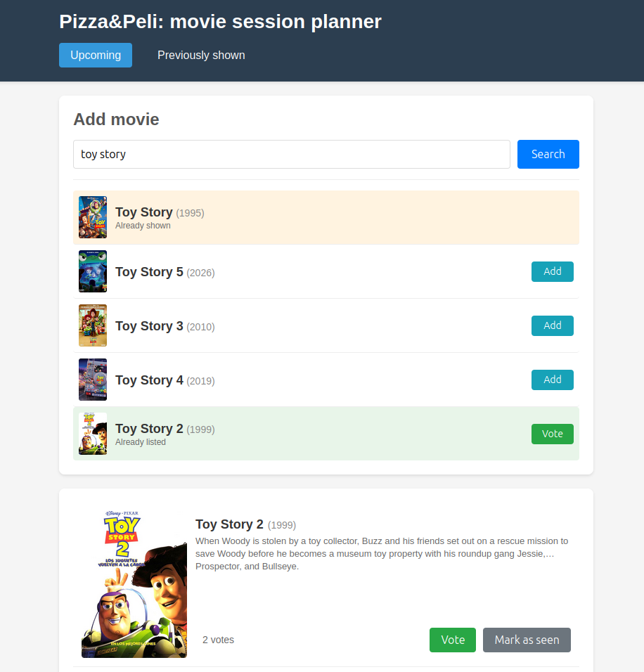
Task: Click the movie search input field
Action: [292, 154]
